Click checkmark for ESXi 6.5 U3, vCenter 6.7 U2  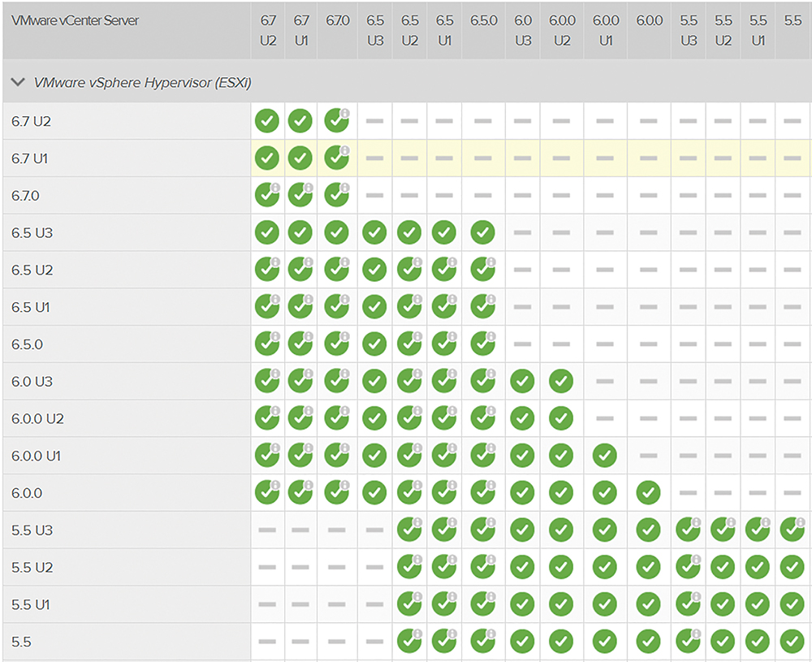coord(267,232)
